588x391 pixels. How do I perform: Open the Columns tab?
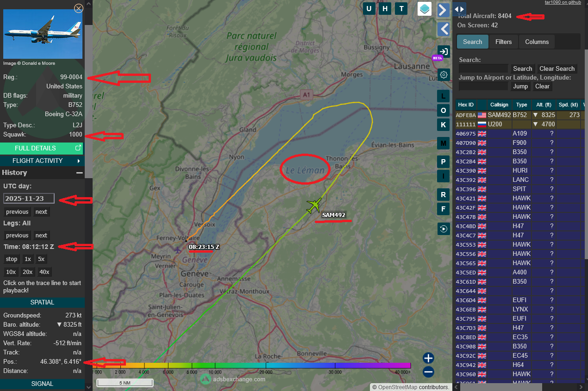pyautogui.click(x=537, y=42)
